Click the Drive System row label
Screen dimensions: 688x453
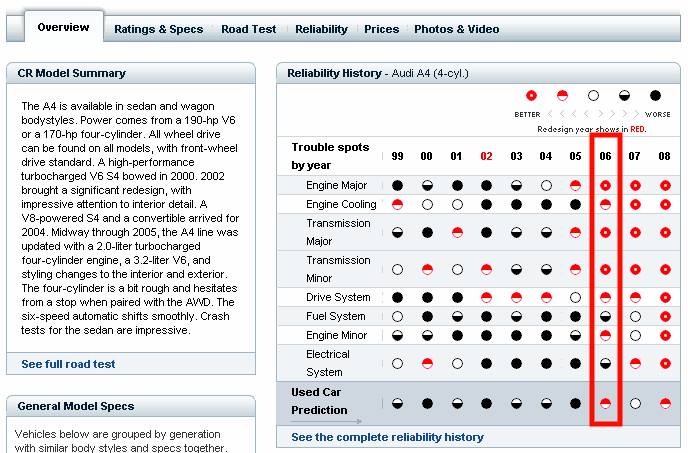[338, 298]
